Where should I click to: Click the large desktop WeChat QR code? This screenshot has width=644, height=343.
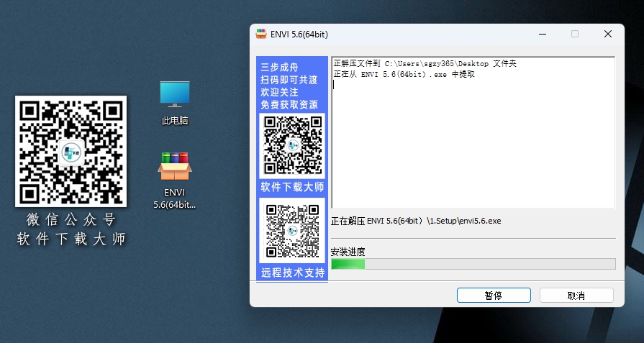pos(71,152)
